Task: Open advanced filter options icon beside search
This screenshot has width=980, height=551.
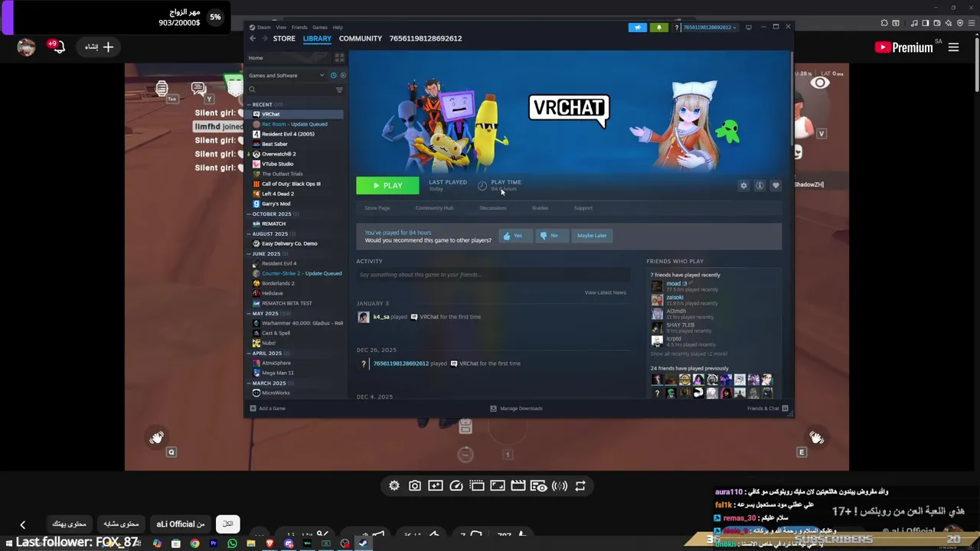Action: point(339,90)
